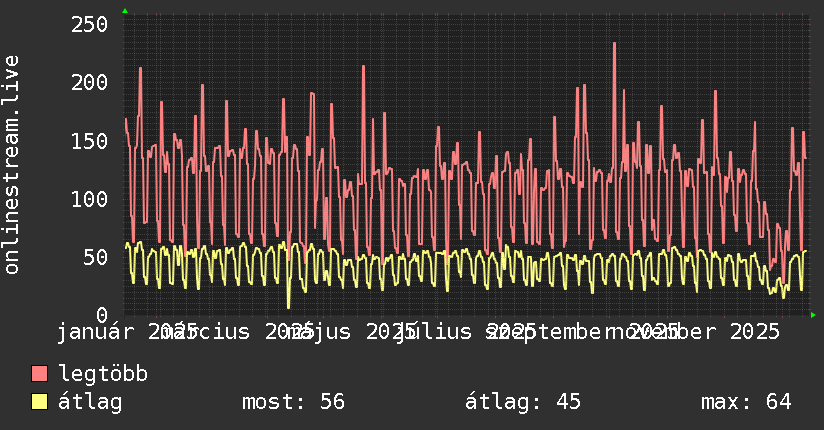
Task: Click the most: 56 value
Action: coord(293,402)
